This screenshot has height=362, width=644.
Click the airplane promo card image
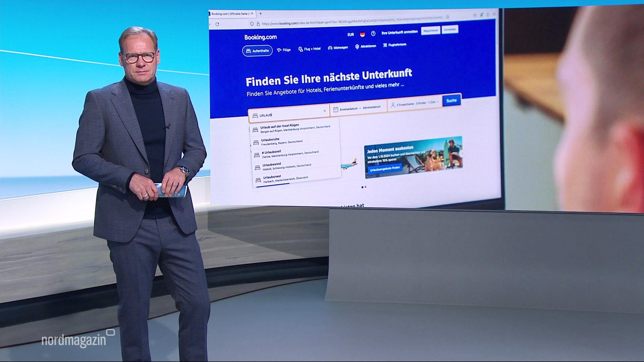tap(349, 164)
